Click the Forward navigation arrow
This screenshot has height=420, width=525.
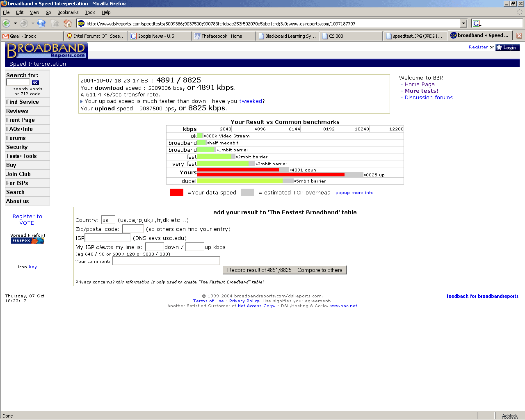click(24, 23)
